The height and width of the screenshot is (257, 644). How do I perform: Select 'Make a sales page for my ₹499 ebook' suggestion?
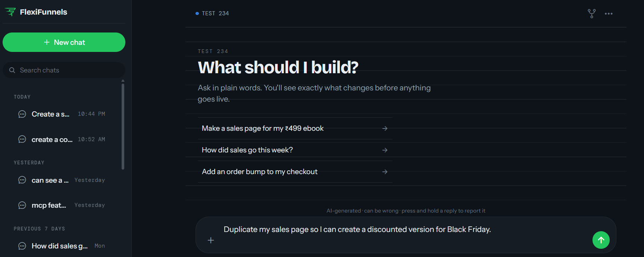(x=295, y=128)
